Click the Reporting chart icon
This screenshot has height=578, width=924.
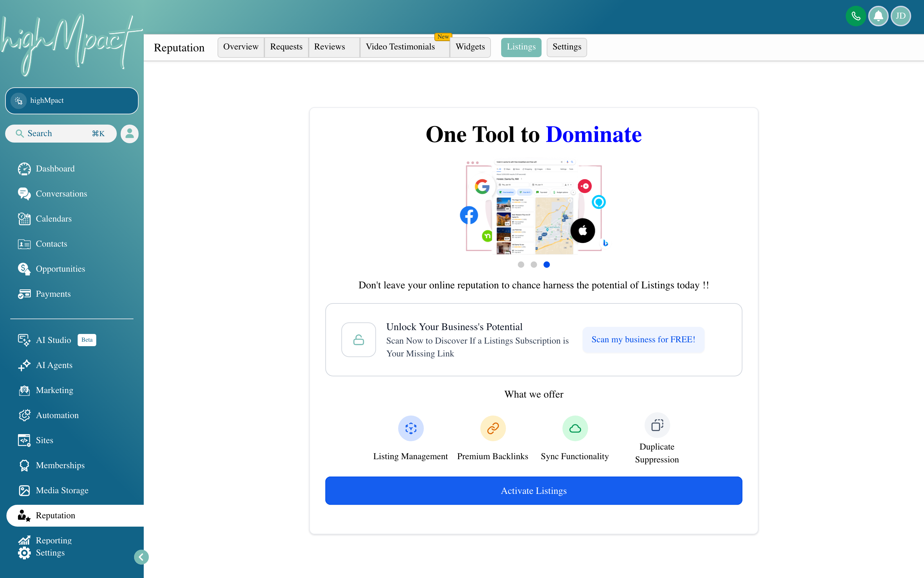click(x=24, y=540)
